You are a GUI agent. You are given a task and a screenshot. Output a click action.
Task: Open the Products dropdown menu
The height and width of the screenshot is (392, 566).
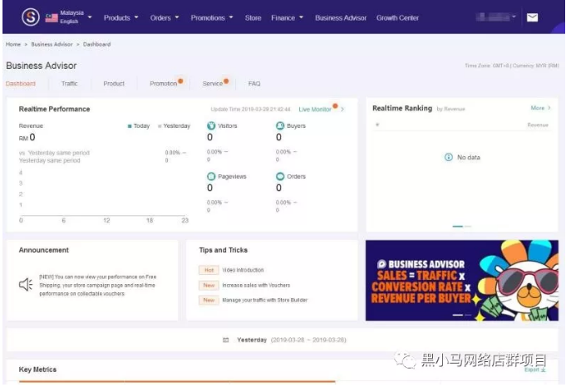click(121, 17)
